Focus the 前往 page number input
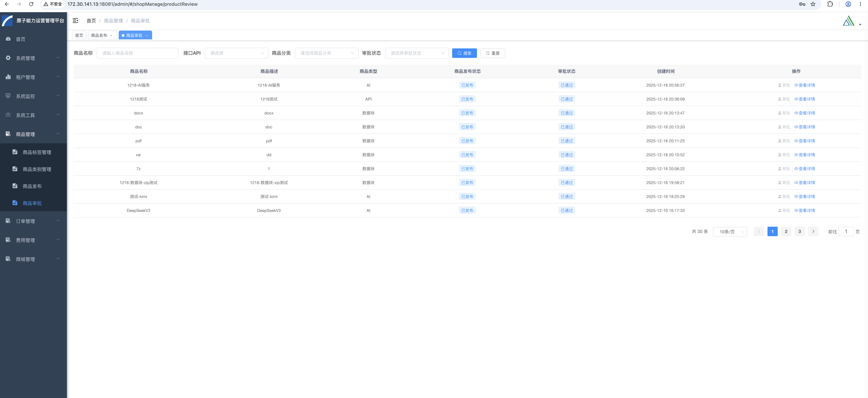This screenshot has height=398, width=868. (846, 232)
